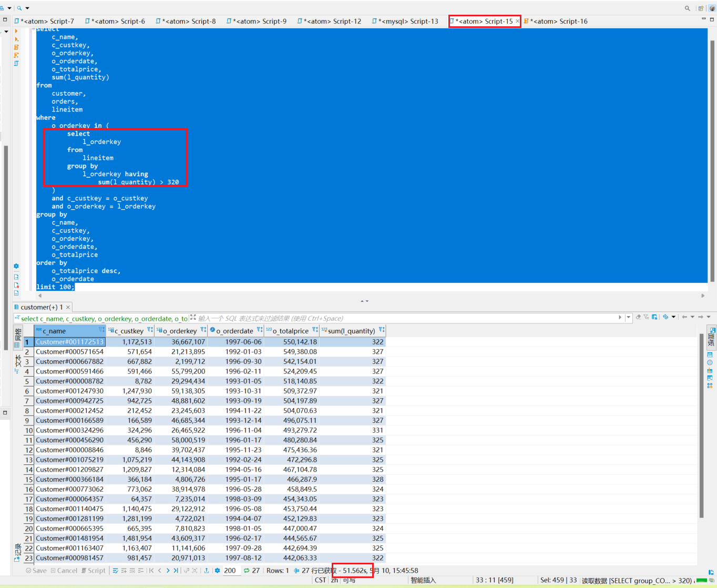Open the black dropdown arrow beside refresh icon
The image size is (717, 588).
tap(673, 317)
